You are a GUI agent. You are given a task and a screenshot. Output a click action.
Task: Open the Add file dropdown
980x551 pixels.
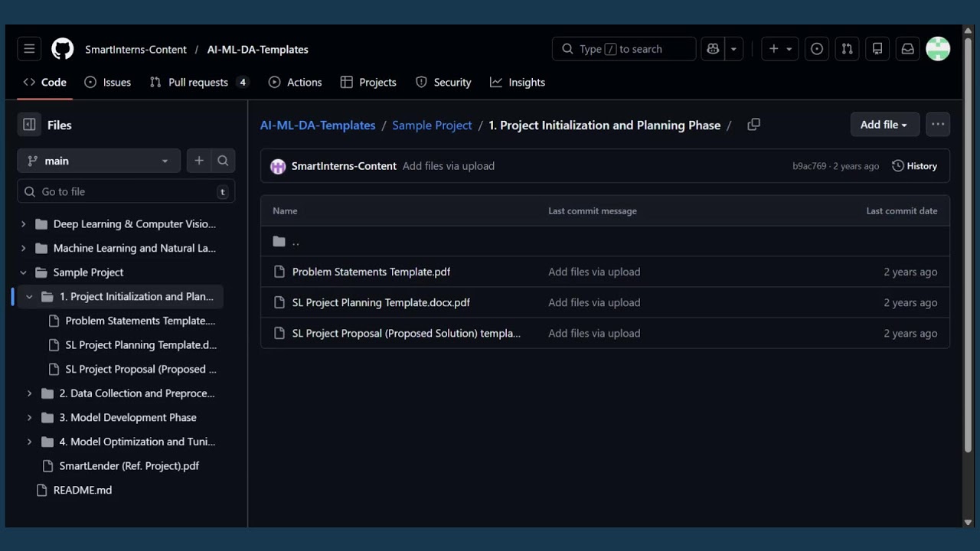click(x=884, y=125)
